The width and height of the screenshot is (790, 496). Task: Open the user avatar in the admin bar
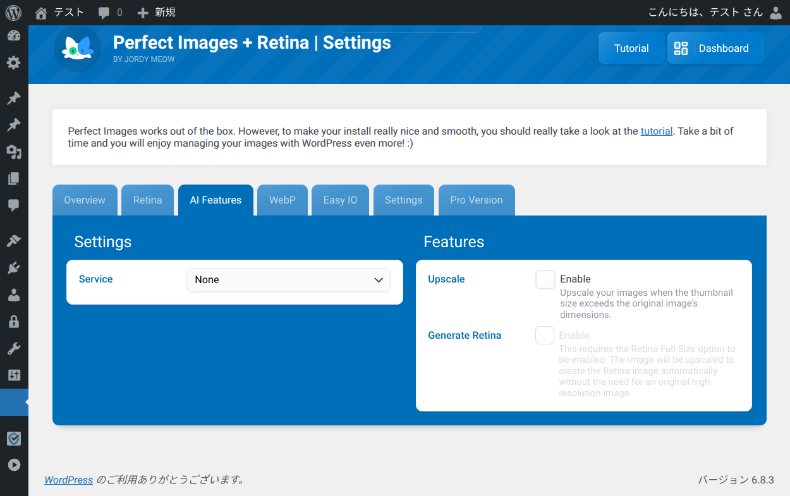click(776, 13)
